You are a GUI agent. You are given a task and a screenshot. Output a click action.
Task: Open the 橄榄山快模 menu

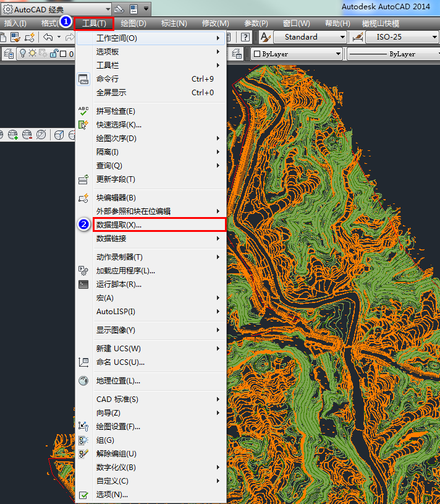pos(381,23)
